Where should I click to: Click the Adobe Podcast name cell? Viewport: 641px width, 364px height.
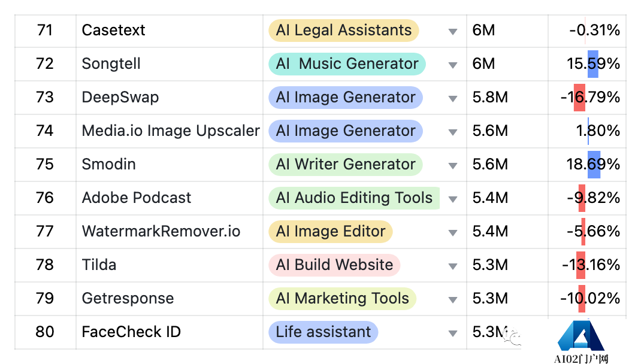(x=170, y=198)
